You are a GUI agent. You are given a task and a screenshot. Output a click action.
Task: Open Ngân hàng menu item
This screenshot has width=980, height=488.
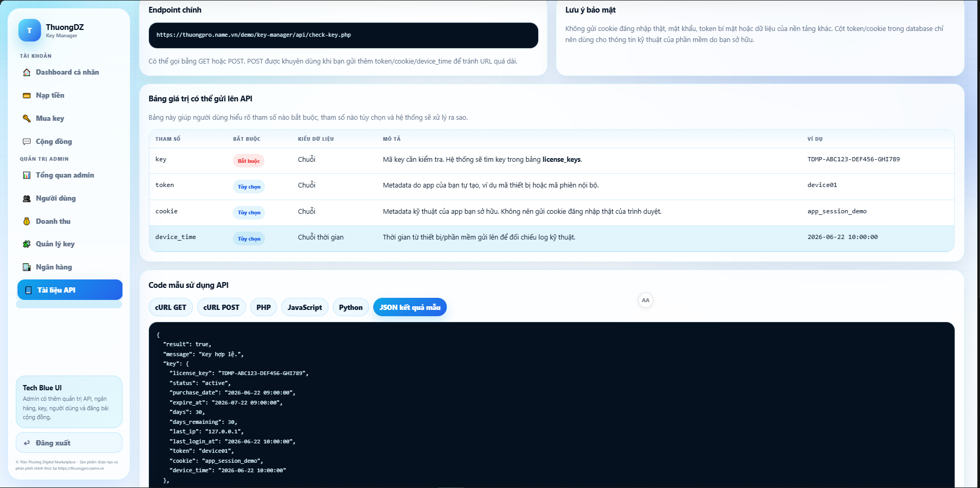click(70, 267)
